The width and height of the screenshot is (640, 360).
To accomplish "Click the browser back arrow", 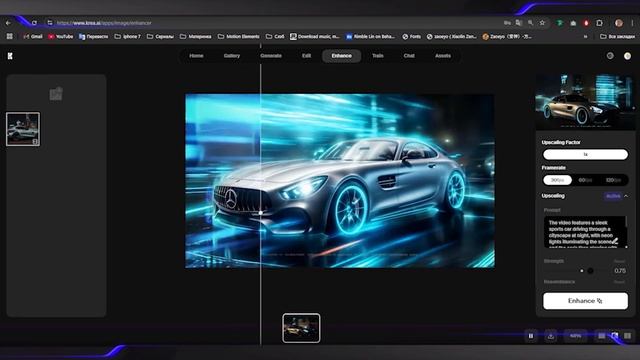I will click(8, 23).
